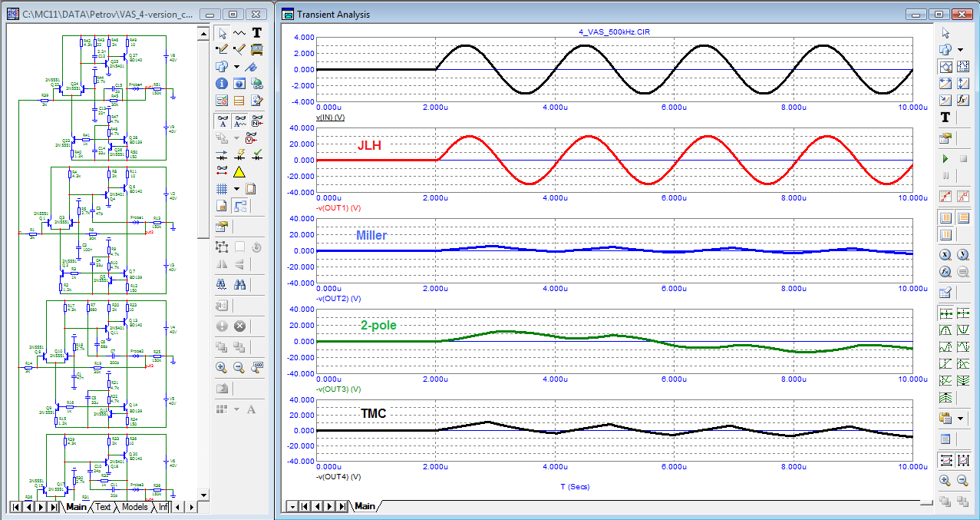This screenshot has width=980, height=520.
Task: Maximize the Transient Analysis window
Action: coord(939,14)
